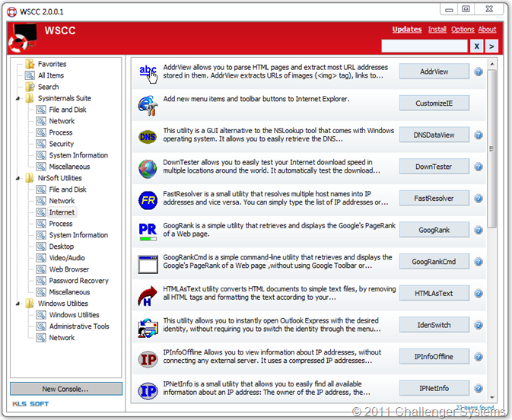Launch the IPInfoOffline button

tap(434, 357)
